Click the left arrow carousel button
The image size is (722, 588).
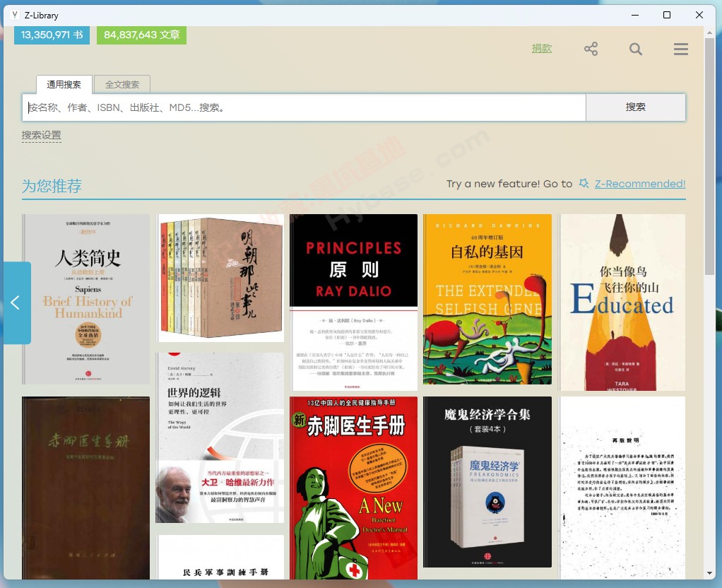click(x=17, y=302)
